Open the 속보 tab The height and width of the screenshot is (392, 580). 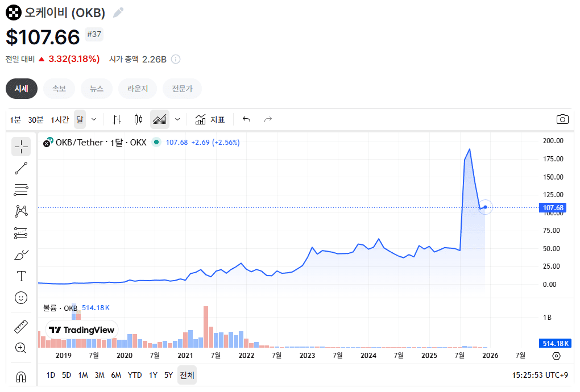[59, 89]
